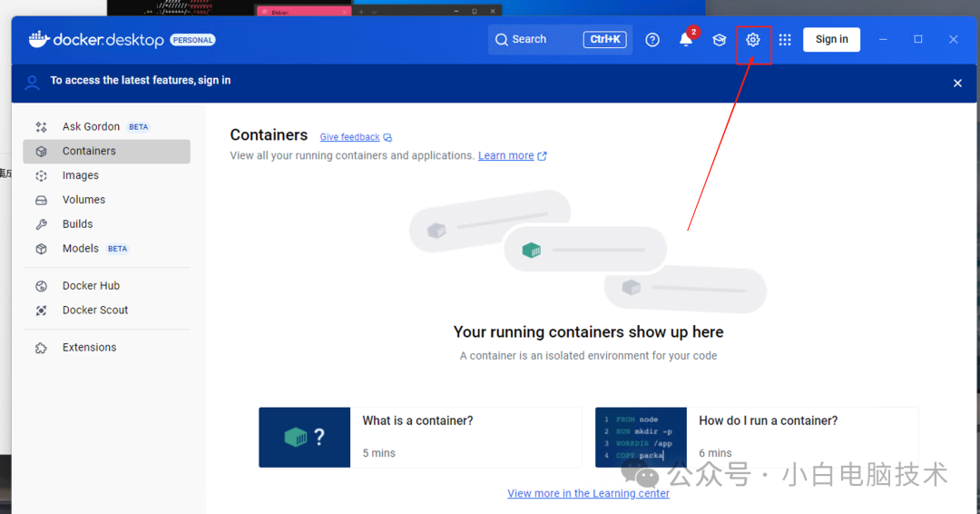Click the Docker whale logo

[x=39, y=39]
